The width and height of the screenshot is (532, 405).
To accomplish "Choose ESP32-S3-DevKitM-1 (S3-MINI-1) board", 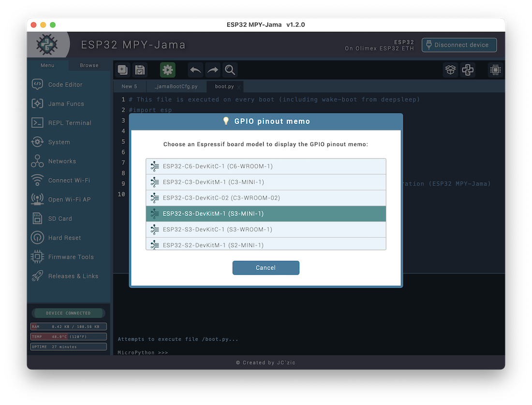I will pyautogui.click(x=266, y=214).
